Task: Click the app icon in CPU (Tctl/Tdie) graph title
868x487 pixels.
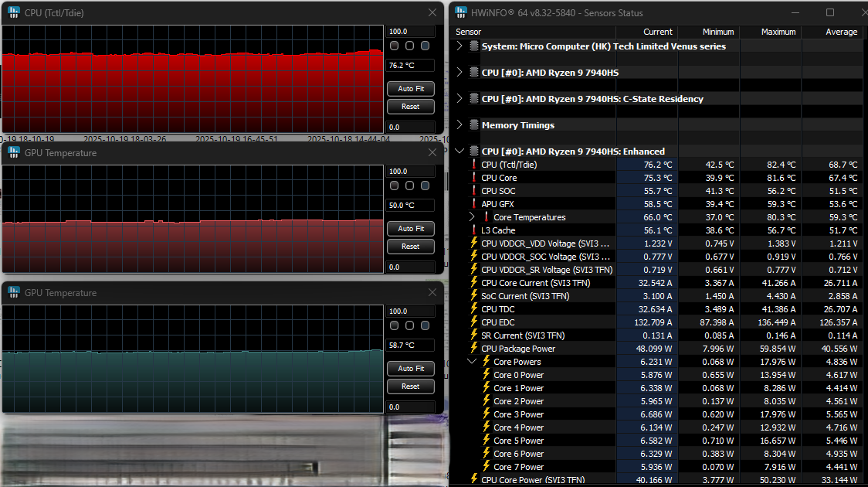Action: [14, 13]
